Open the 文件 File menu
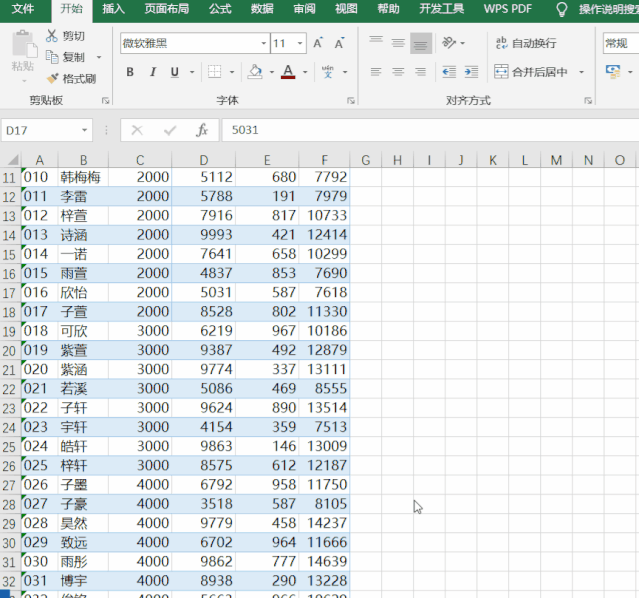 [23, 9]
